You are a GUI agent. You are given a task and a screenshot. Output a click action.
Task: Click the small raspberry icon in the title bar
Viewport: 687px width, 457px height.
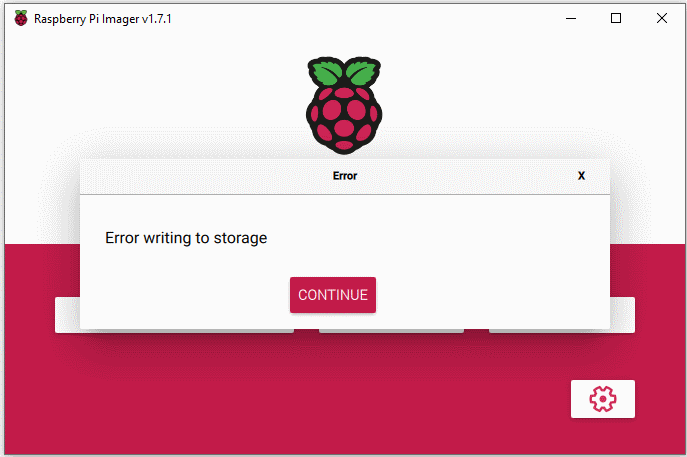coord(21,18)
